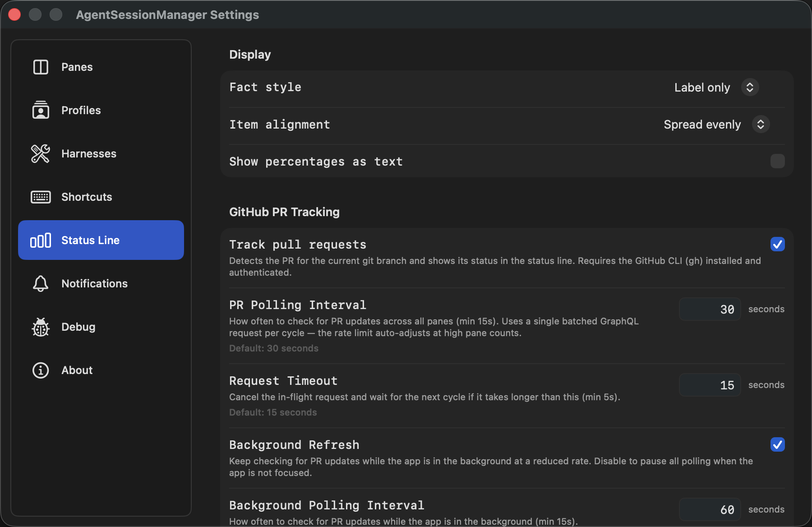
Task: Click the Panes split-view icon
Action: (x=41, y=67)
